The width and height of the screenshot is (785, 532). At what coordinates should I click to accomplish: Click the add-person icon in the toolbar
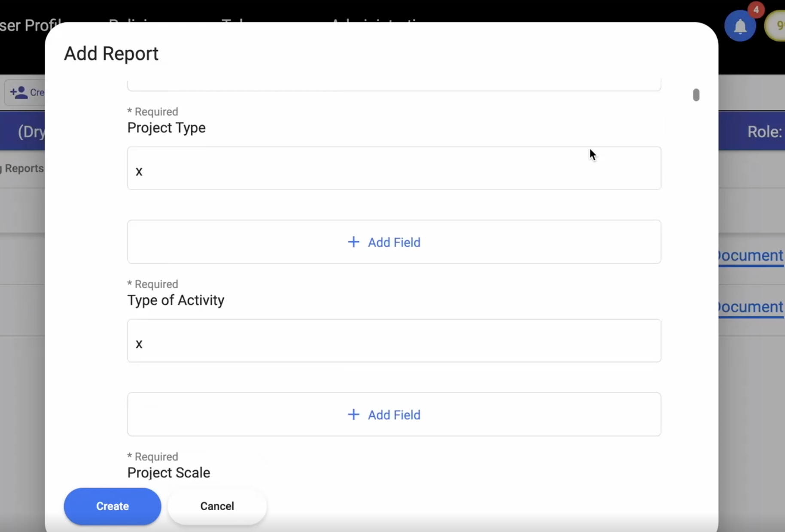pyautogui.click(x=19, y=92)
